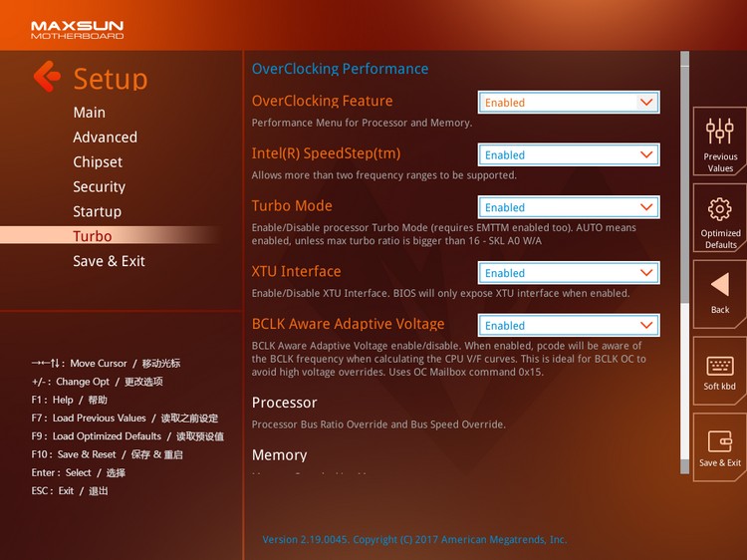Click the F1 Help hint
Screen dimensions: 747x560
(x=69, y=400)
